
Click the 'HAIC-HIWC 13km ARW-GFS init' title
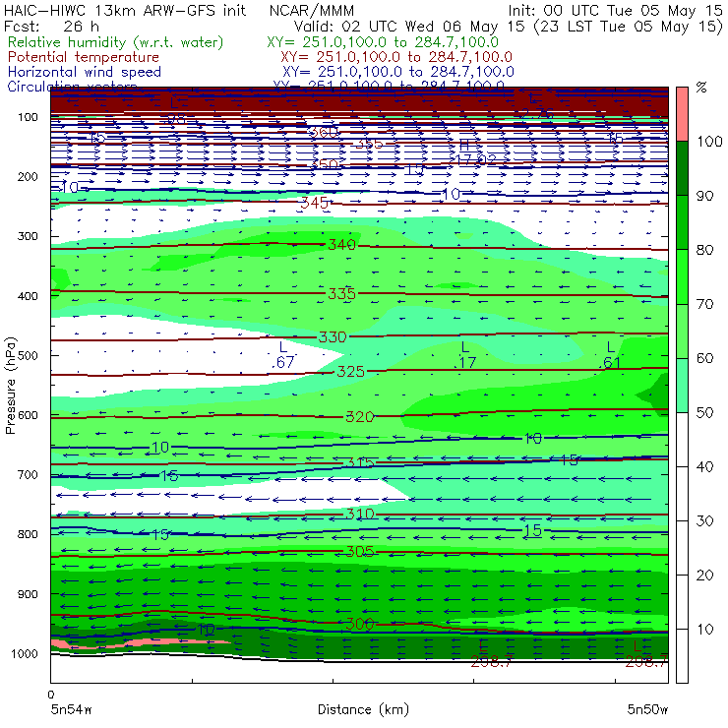(125, 10)
